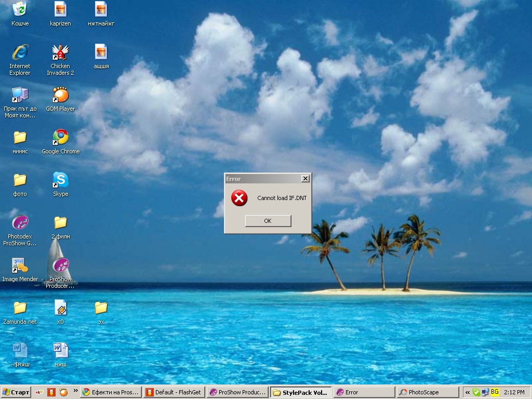
Task: Click OK in the Error dialog
Action: [x=268, y=221]
